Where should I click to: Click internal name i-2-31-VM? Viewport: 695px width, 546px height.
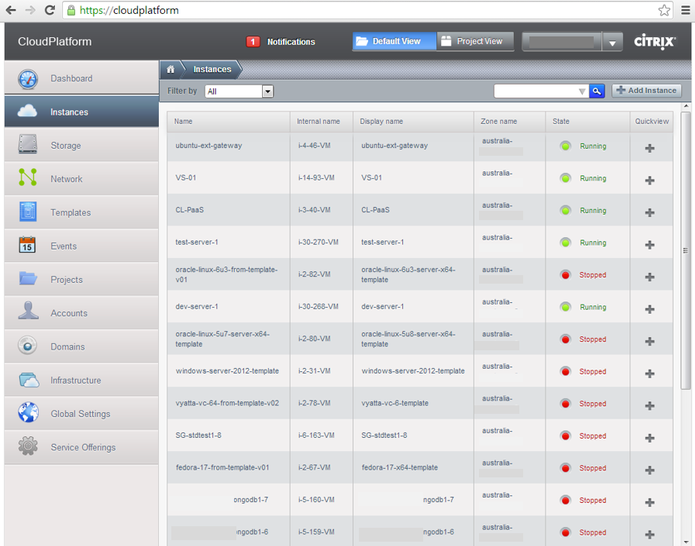314,371
